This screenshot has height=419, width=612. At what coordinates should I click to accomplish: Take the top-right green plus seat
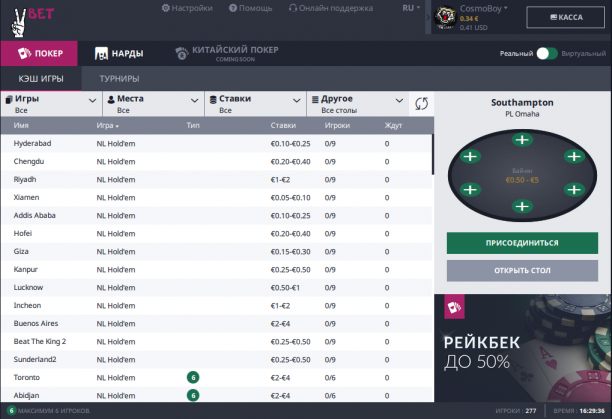572,156
